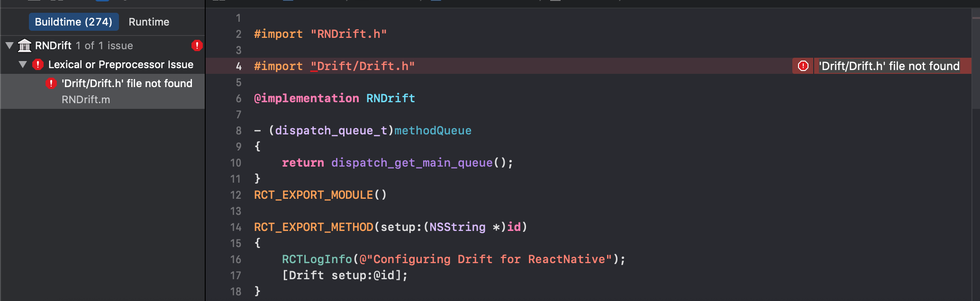
Task: Click the methodQueue method name
Action: (x=433, y=131)
